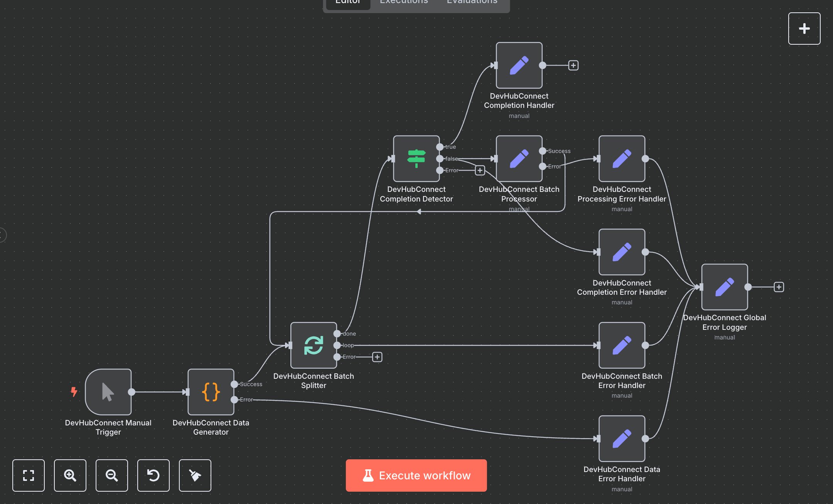Open the DevHubConnect Data Error Handler node
This screenshot has height=504, width=833.
point(621,438)
